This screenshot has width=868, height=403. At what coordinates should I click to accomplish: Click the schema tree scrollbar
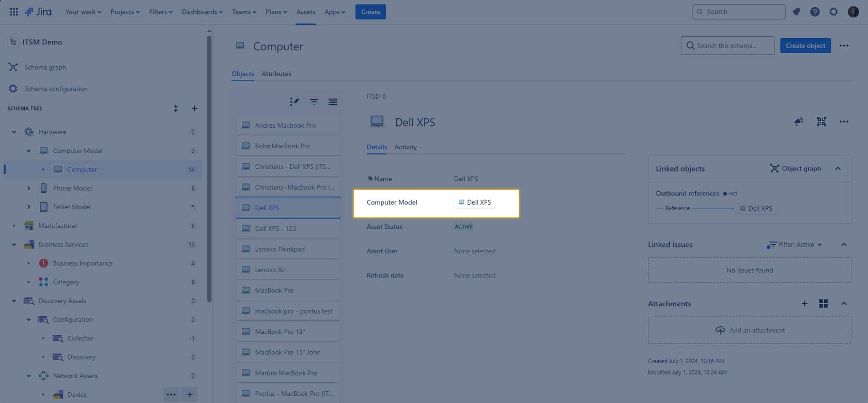pyautogui.click(x=209, y=168)
